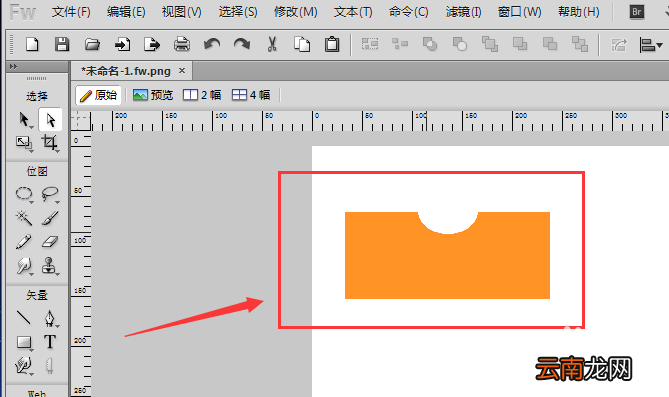Select the Pointer tool
The width and height of the screenshot is (669, 397).
(x=25, y=120)
